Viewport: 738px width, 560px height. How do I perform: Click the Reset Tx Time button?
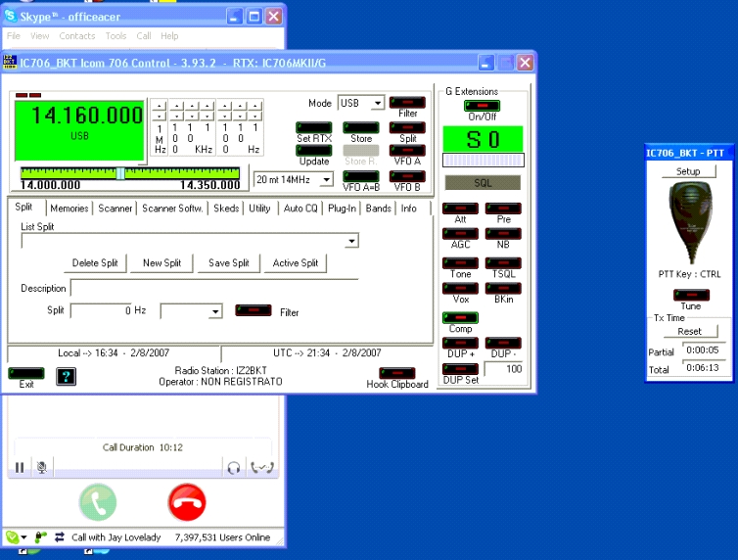point(689,331)
